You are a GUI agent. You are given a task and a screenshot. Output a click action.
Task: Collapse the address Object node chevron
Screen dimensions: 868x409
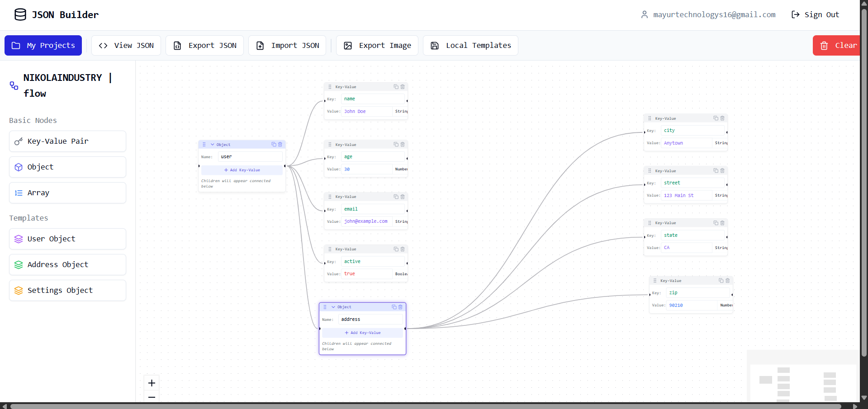pos(333,307)
